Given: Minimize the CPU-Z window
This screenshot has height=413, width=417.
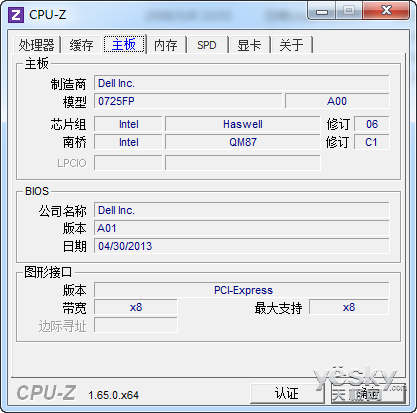Looking at the screenshot, I should [322, 12].
